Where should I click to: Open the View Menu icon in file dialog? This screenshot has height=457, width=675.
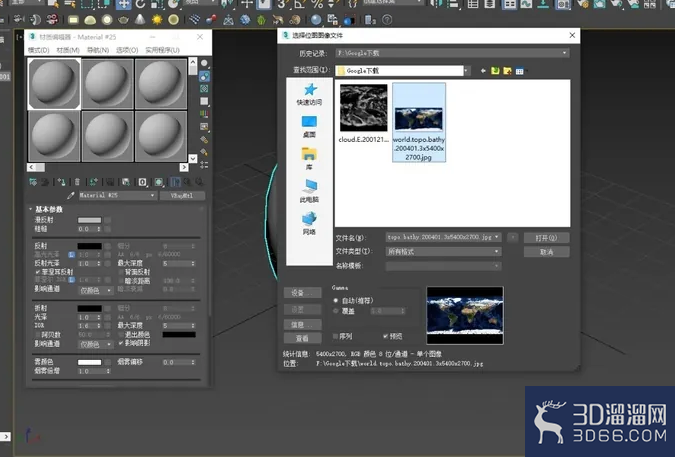pyautogui.click(x=520, y=71)
